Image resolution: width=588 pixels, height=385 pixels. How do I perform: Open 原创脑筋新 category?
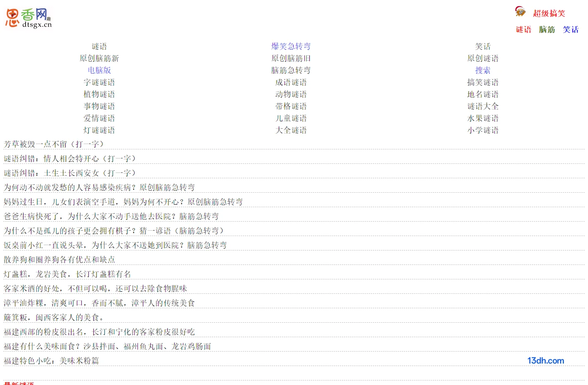[x=99, y=59]
